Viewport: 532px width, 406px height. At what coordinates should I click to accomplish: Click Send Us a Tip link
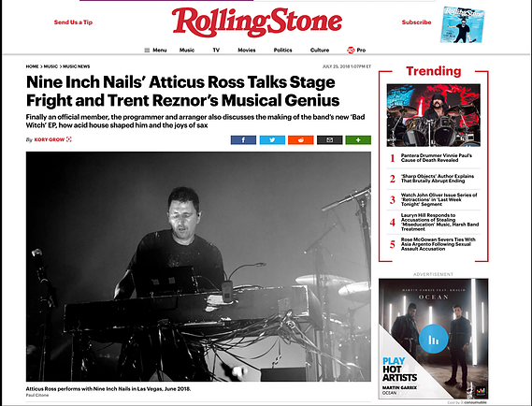pos(73,22)
